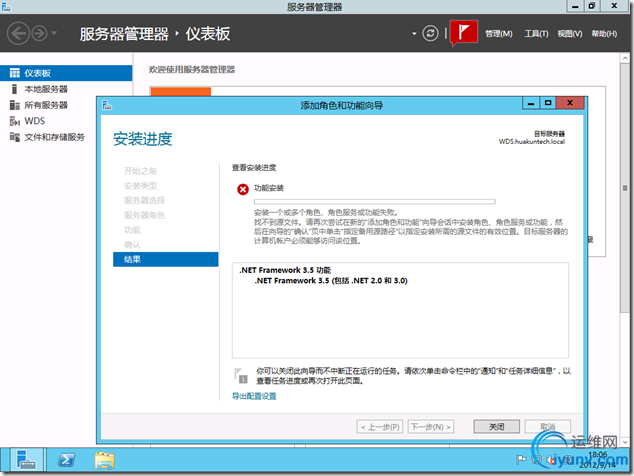Viewport: 634px width, 476px height.
Task: Click the refresh icon in Server Manager header
Action: (430, 33)
